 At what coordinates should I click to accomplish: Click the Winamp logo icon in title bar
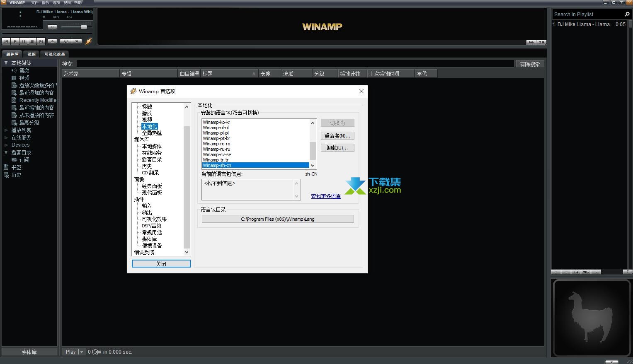[3, 2]
